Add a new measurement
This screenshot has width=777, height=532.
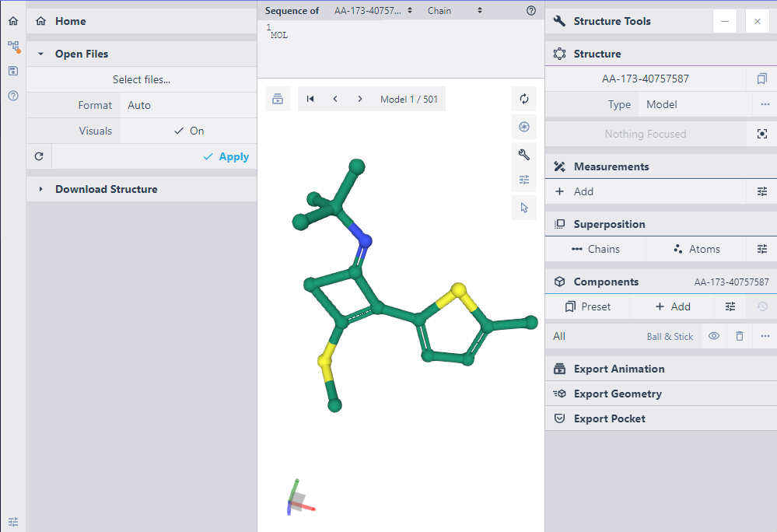pyautogui.click(x=646, y=191)
